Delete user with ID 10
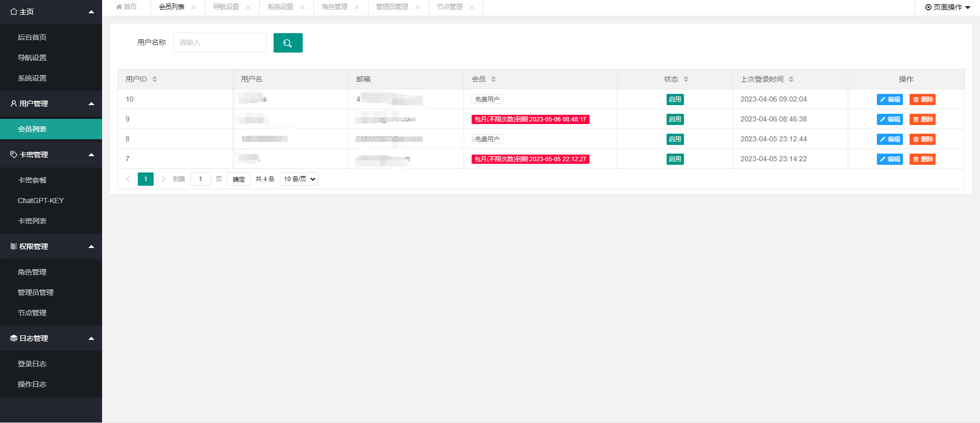Viewport: 980px width, 423px height. (922, 99)
